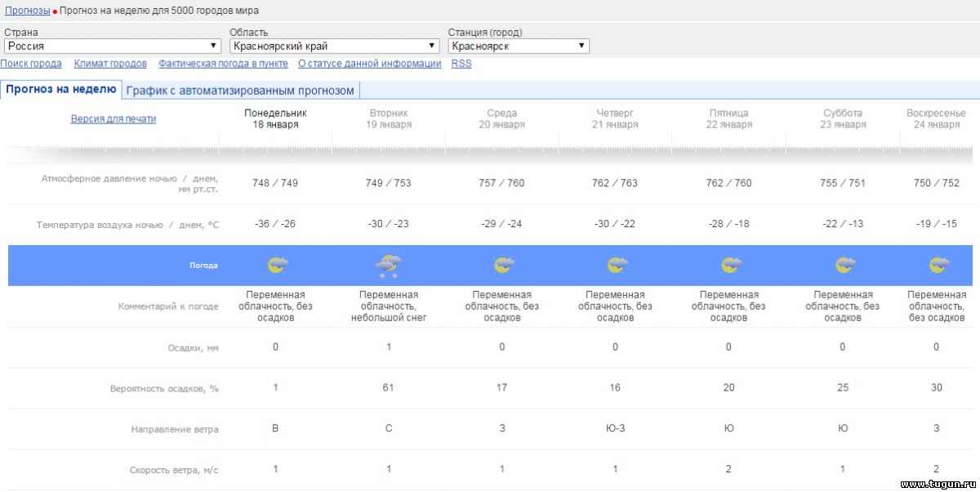Click Tuesday's light snow weather icon
Viewport: 980px width, 492px height.
(388, 266)
